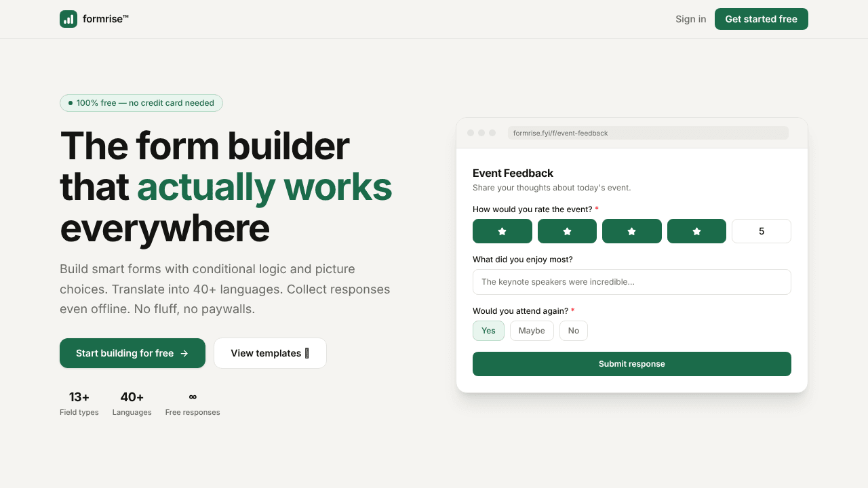Click the formrise.fyi address bar
Image resolution: width=868 pixels, height=488 pixels.
pyautogui.click(x=648, y=133)
